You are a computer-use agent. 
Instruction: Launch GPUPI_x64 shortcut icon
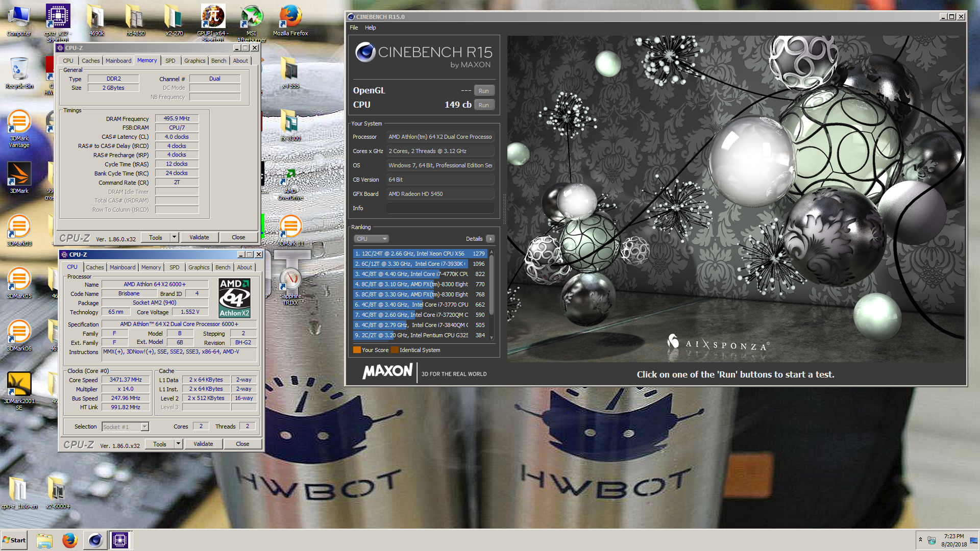(213, 23)
